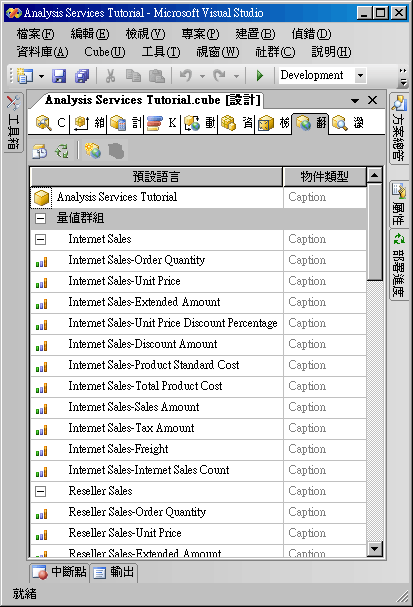Open the Redo history dropdown arrow
This screenshot has width=413, height=607.
236,76
